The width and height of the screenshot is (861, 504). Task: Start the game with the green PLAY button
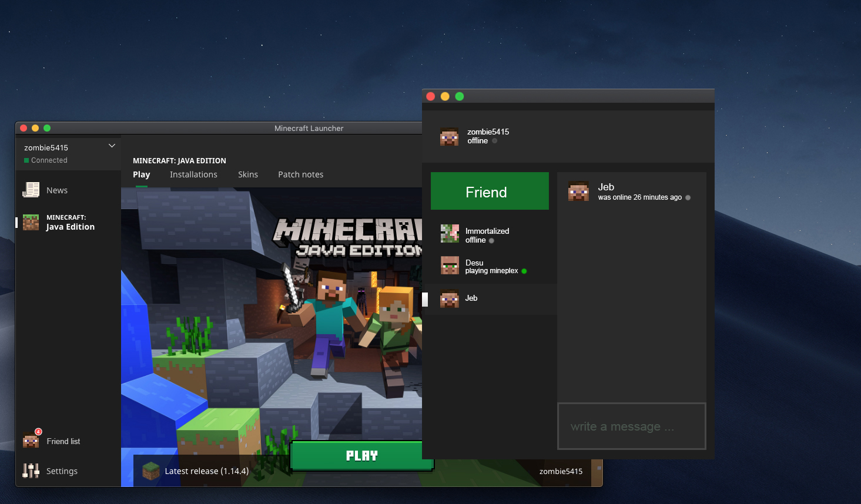pyautogui.click(x=361, y=456)
